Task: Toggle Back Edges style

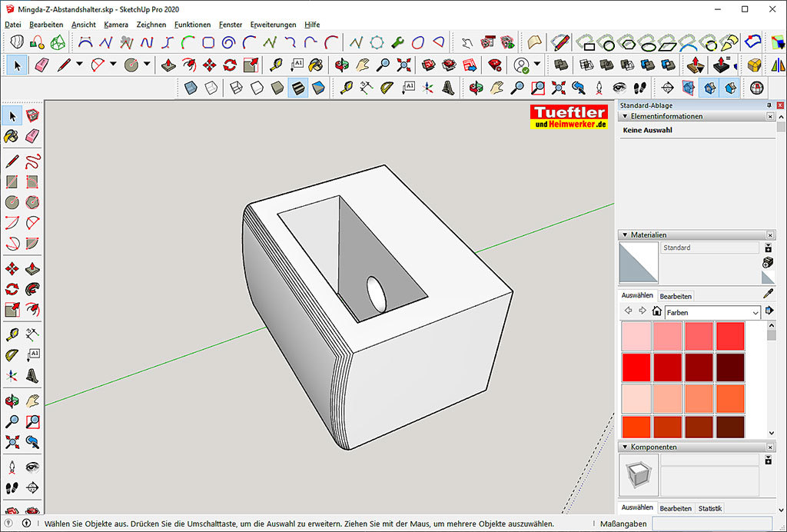Action: (x=211, y=88)
